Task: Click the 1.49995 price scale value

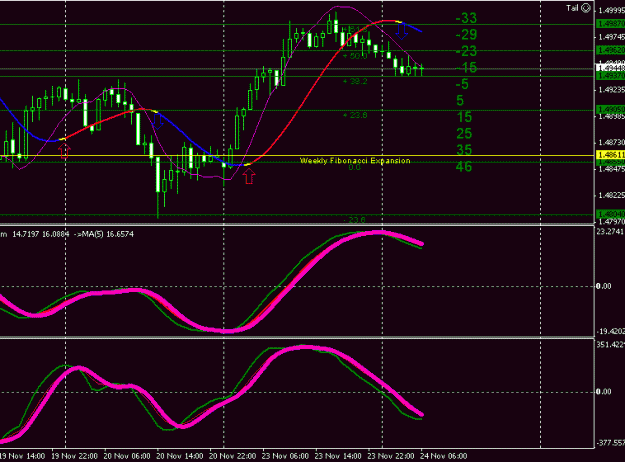Action: point(611,10)
